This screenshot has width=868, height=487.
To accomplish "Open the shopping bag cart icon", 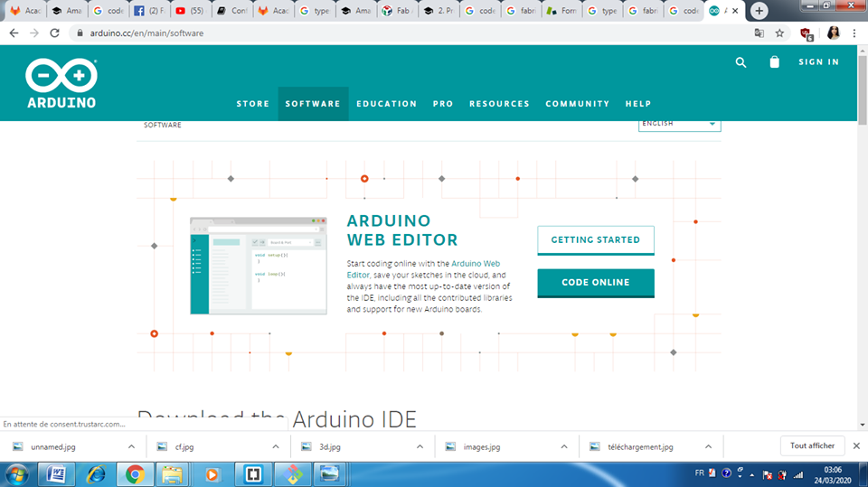I will coord(775,62).
